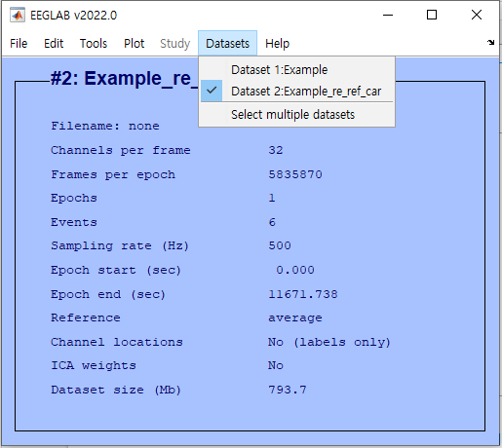Click the 'Dataset size (Mb)' label
Image resolution: width=502 pixels, height=448 pixels.
[x=116, y=390]
